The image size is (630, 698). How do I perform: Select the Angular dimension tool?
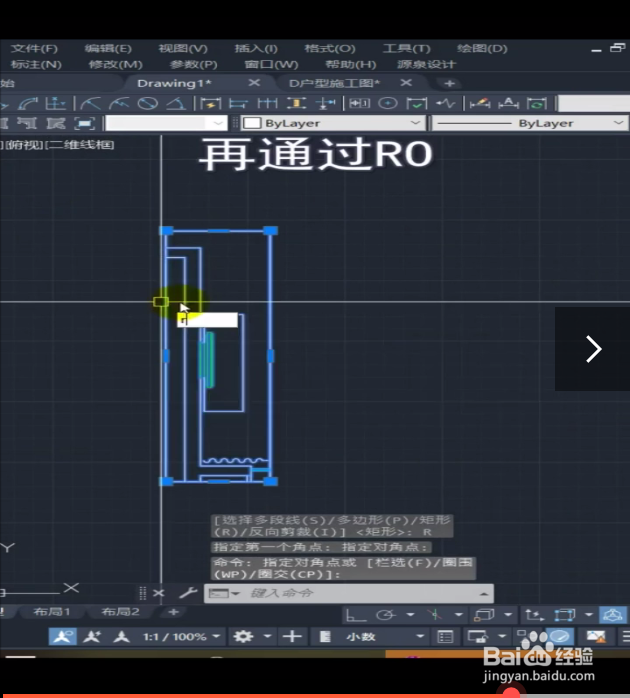[176, 103]
